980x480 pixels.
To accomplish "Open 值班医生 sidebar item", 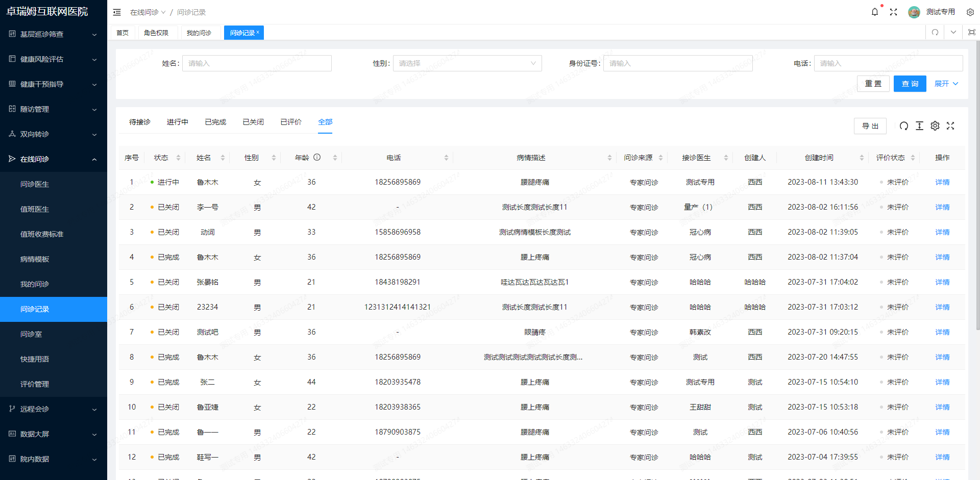I will coord(54,209).
